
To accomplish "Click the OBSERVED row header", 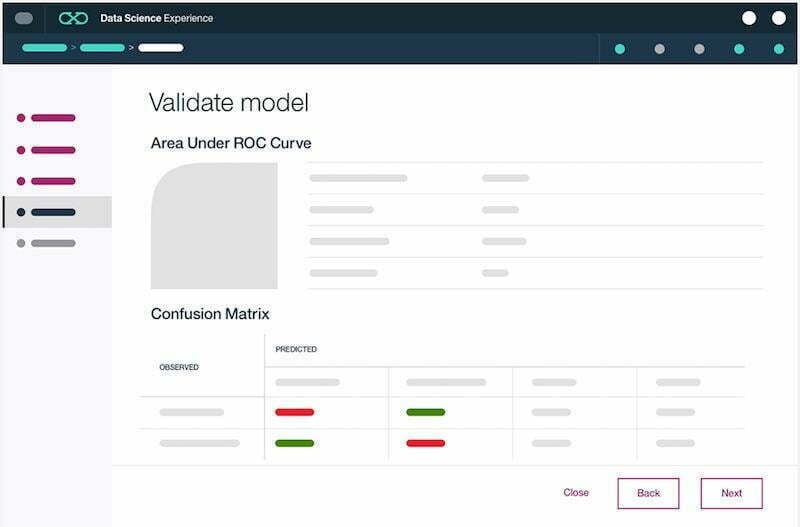I will pyautogui.click(x=179, y=367).
